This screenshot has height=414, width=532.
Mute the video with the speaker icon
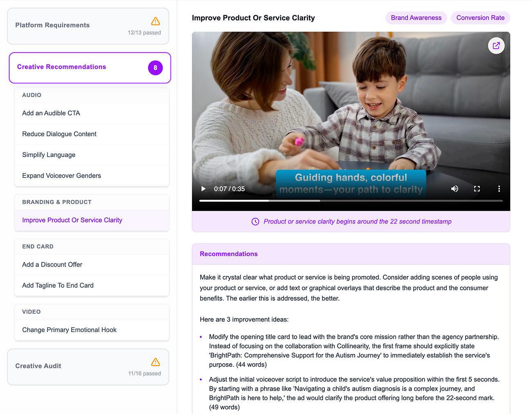[x=454, y=189]
